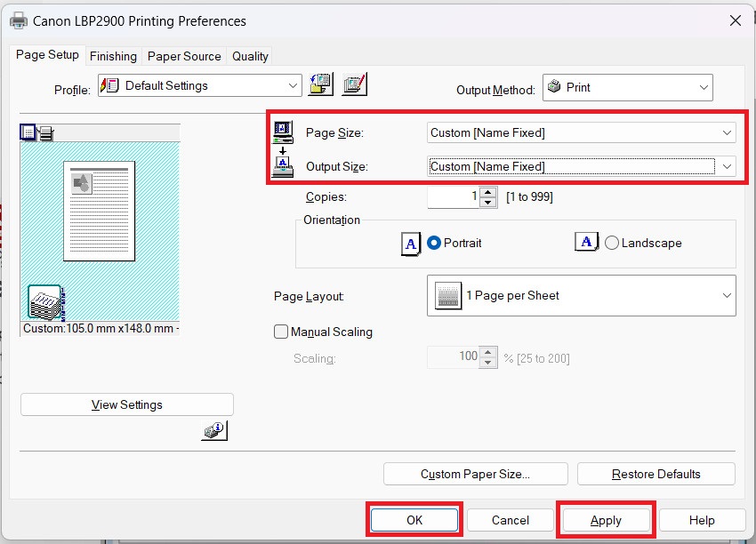
Task: Click the paper stack icon in preview area
Action: click(46, 303)
